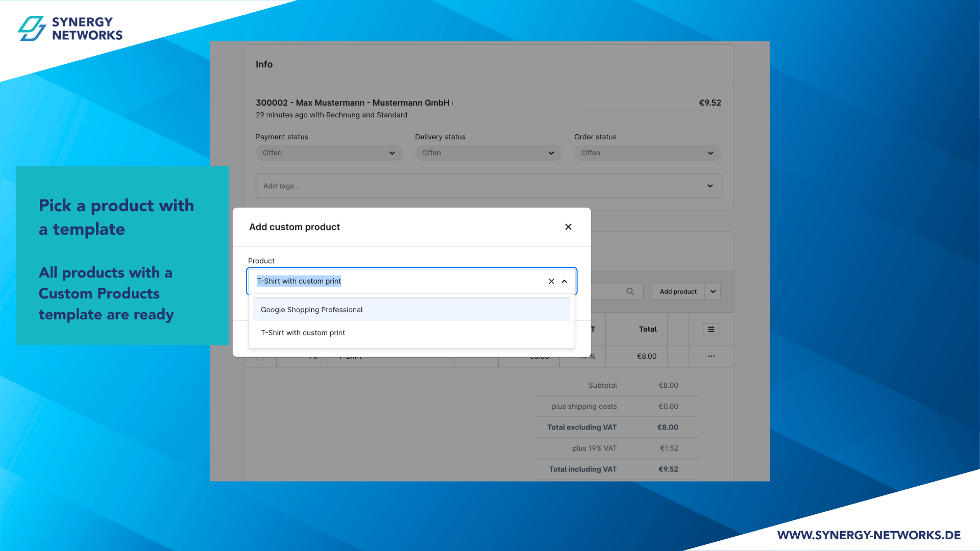Click the Synergy Networks logo

70,29
